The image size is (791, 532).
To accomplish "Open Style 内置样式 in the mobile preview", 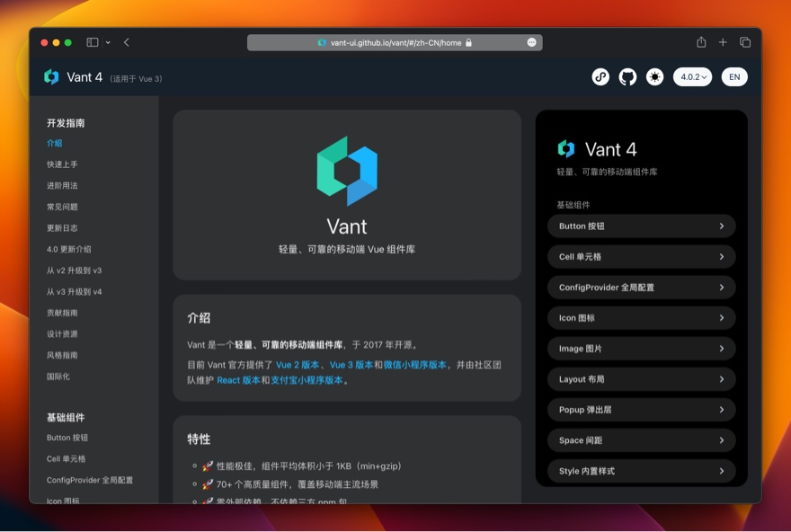I will tap(641, 471).
